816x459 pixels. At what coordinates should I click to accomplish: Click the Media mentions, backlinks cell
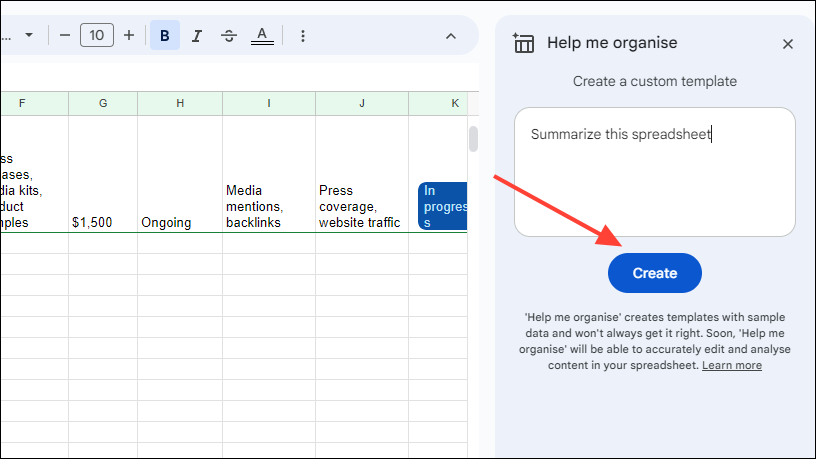tap(269, 174)
